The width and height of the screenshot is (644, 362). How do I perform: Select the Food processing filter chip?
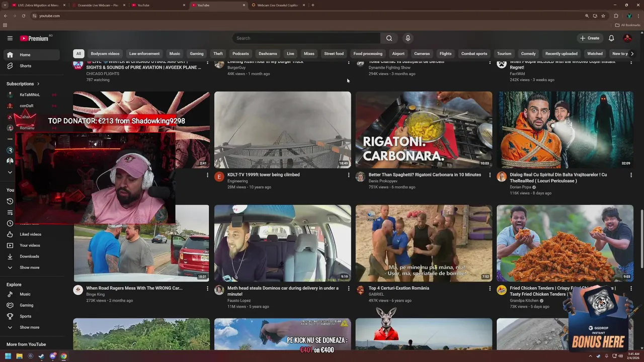368,53
